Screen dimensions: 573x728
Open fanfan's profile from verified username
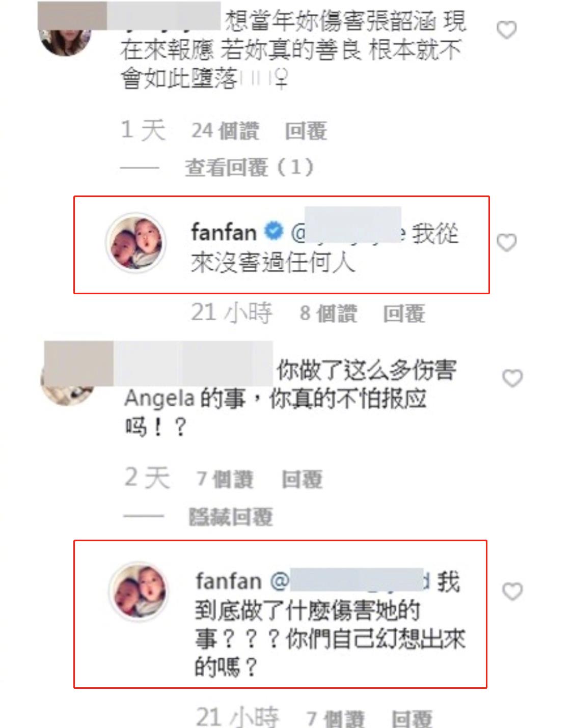click(224, 232)
